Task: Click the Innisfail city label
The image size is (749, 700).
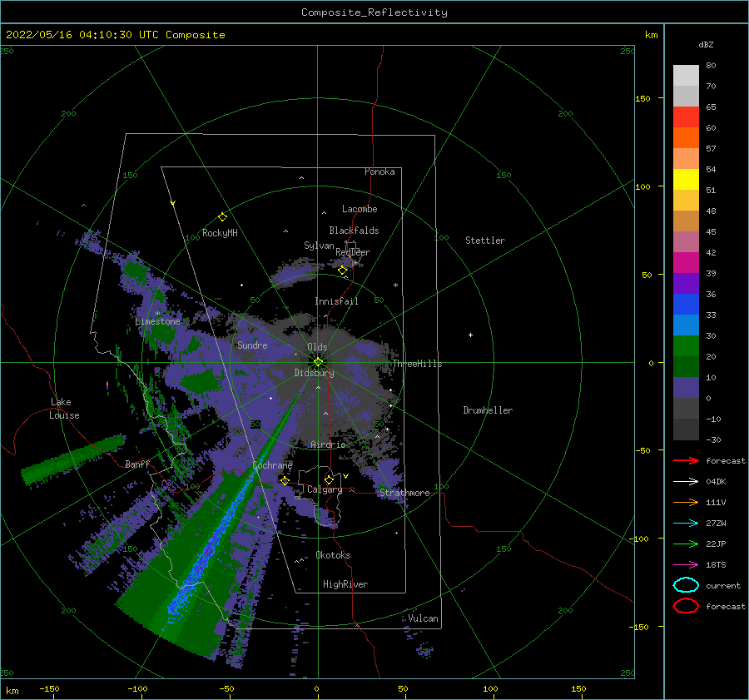Action: pyautogui.click(x=336, y=301)
